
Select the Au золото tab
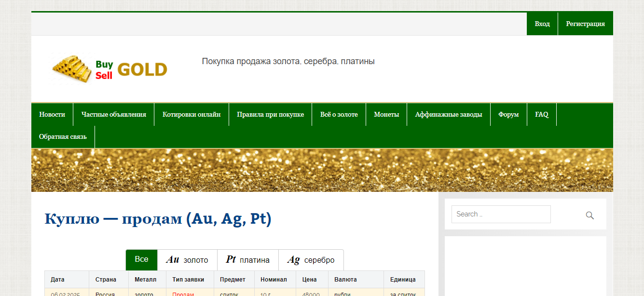pyautogui.click(x=187, y=260)
